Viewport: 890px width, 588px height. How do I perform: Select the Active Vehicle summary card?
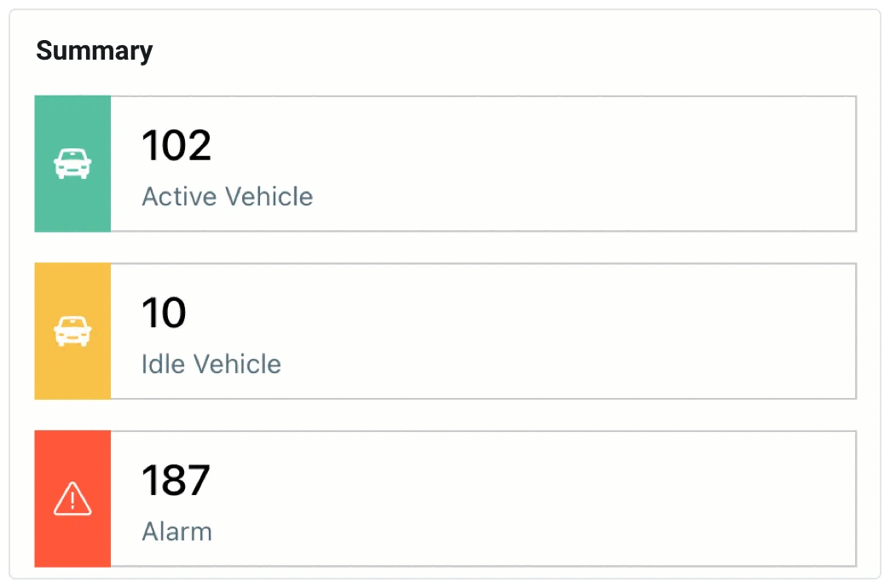tap(446, 164)
